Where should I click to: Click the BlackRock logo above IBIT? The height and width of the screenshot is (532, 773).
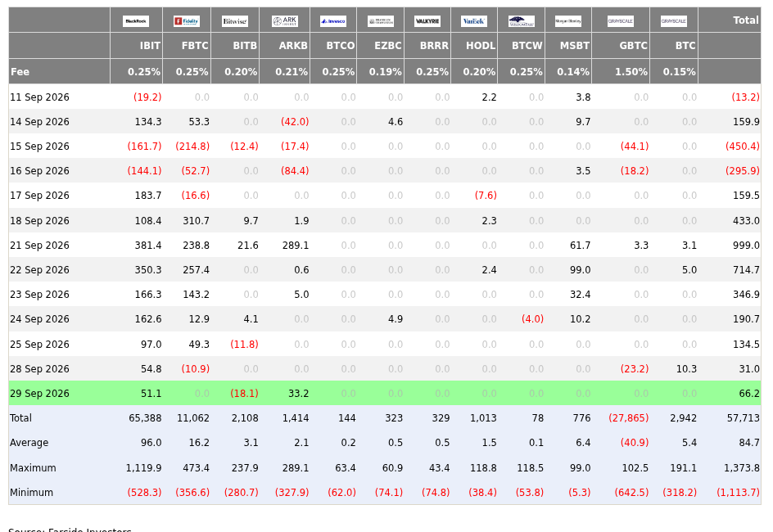pyautogui.click(x=136, y=21)
